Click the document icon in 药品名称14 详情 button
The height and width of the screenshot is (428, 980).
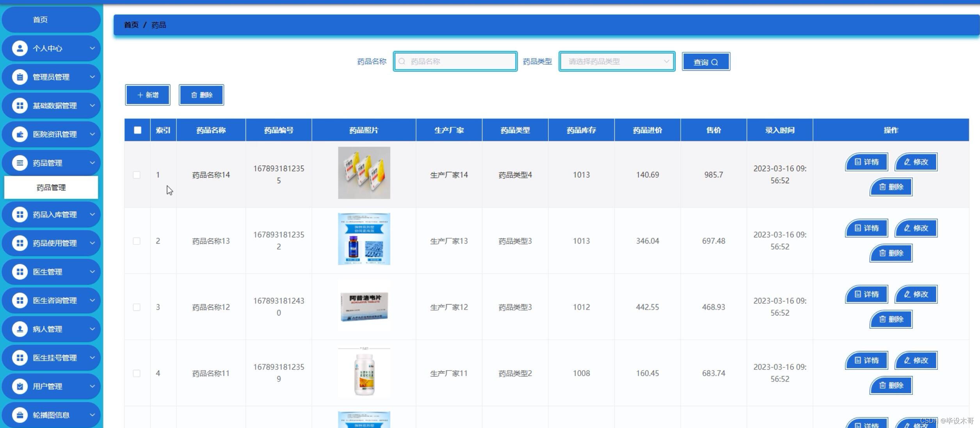coord(857,162)
